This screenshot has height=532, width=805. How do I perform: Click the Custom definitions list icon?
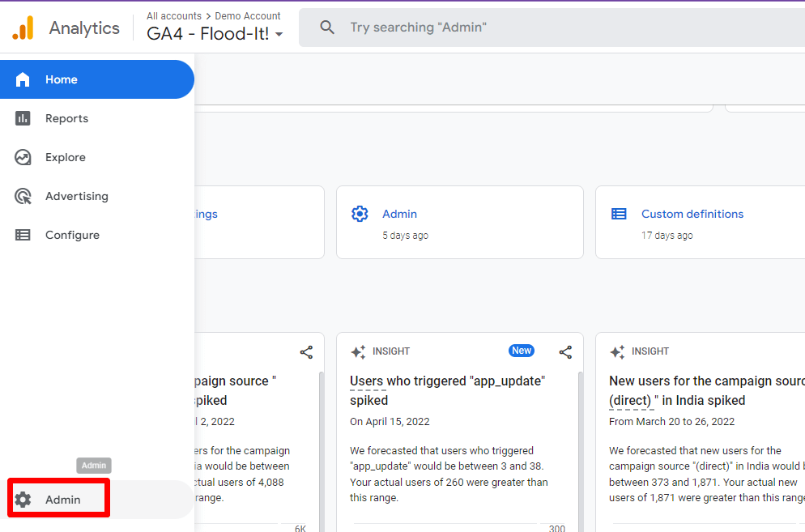[619, 214]
